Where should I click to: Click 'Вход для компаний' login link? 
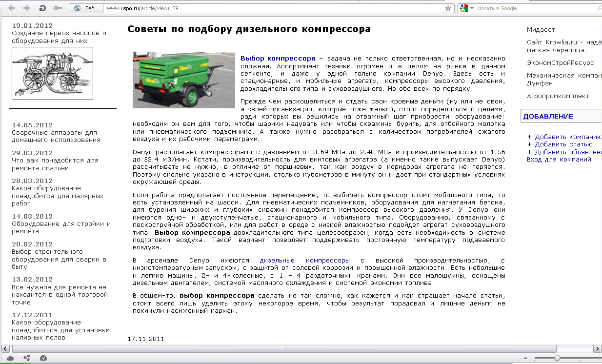tap(559, 160)
